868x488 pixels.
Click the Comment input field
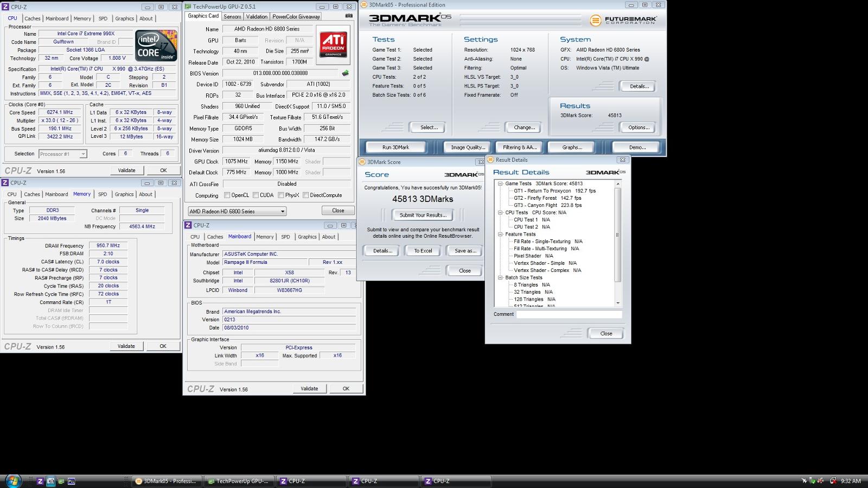coord(569,314)
